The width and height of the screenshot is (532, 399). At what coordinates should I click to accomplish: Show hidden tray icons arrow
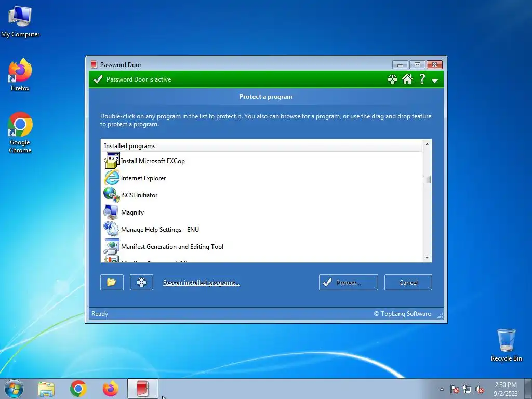pyautogui.click(x=442, y=389)
